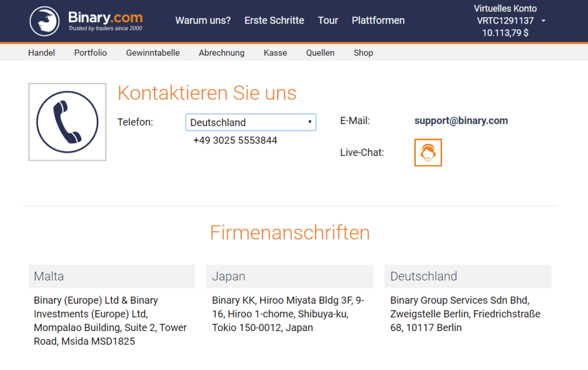Viewport: 588px width, 370px height.
Task: Click the Firmenanschriften heading
Action: coord(290,232)
